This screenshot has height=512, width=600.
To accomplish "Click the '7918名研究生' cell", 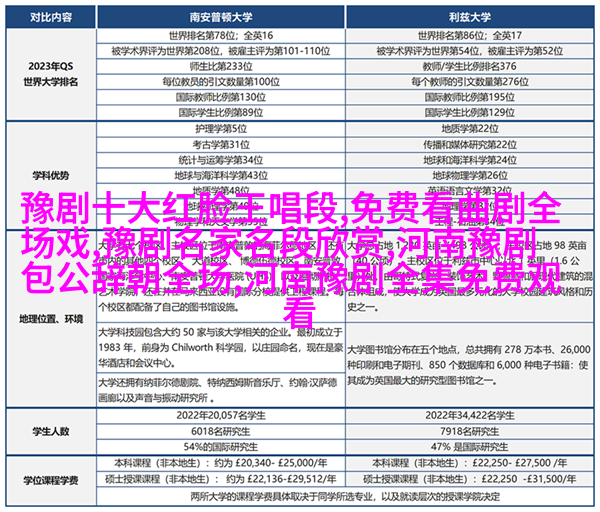I will tap(470, 432).
